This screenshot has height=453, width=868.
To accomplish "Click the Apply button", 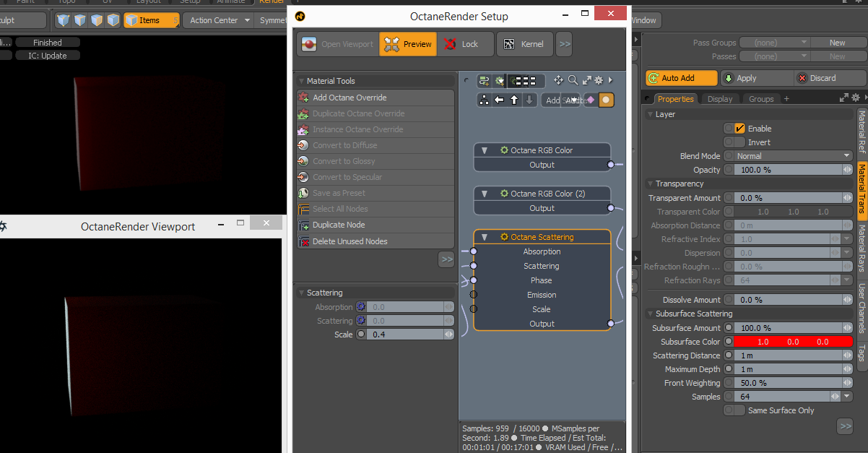I will click(x=755, y=78).
